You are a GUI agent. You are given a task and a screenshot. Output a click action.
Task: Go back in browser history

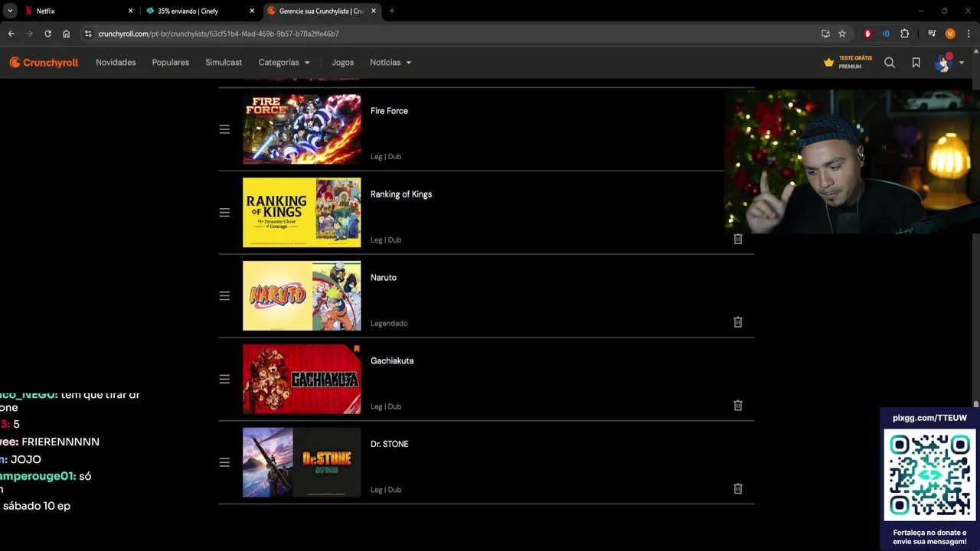point(11,34)
